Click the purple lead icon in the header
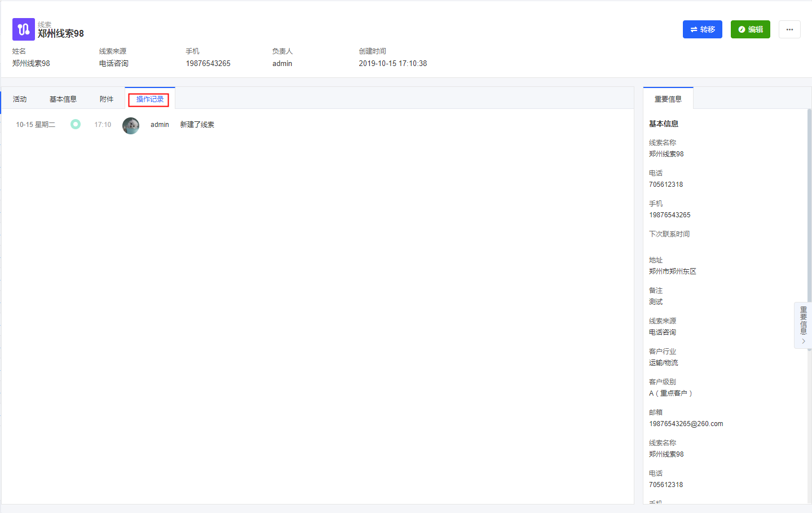 [23, 29]
